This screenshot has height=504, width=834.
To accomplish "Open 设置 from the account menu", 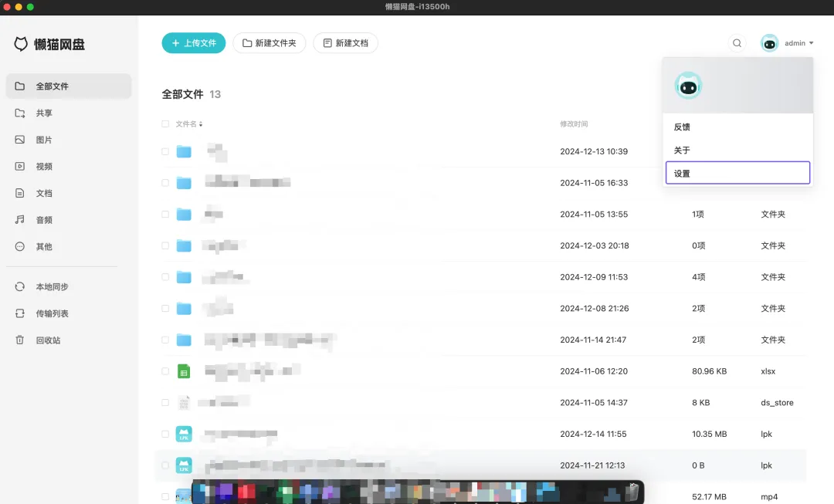I will click(x=737, y=174).
